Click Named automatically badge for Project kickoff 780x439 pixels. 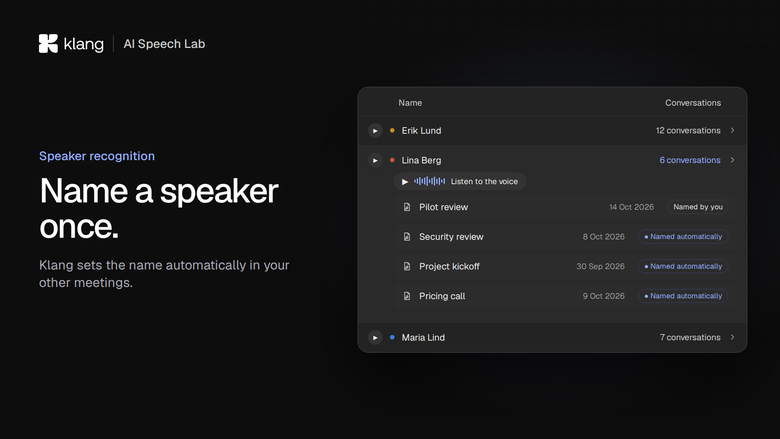pos(683,266)
